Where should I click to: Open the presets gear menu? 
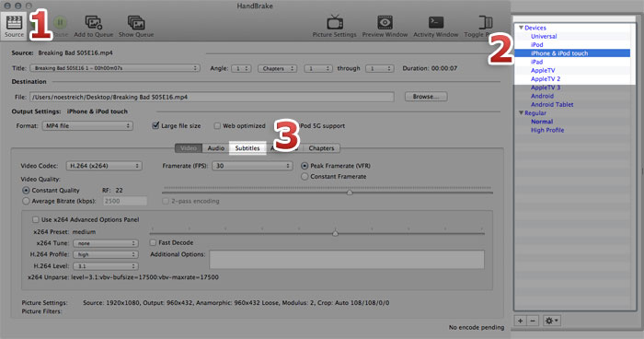[552, 321]
